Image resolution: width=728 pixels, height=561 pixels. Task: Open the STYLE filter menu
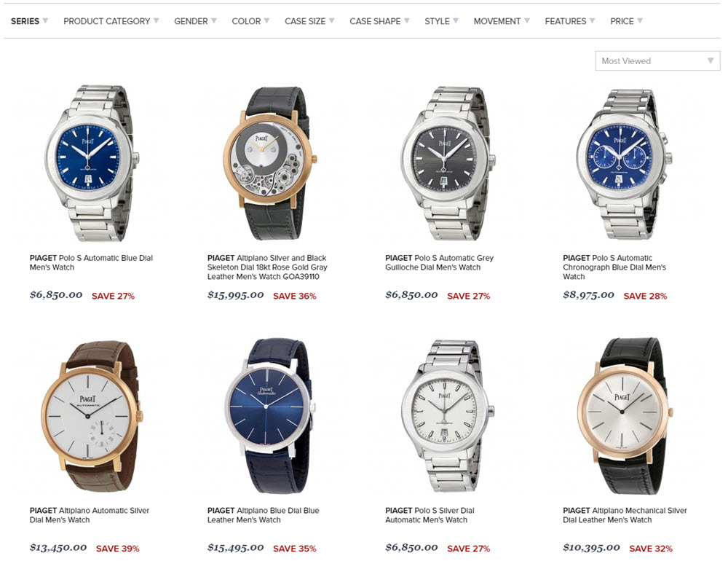pos(441,21)
